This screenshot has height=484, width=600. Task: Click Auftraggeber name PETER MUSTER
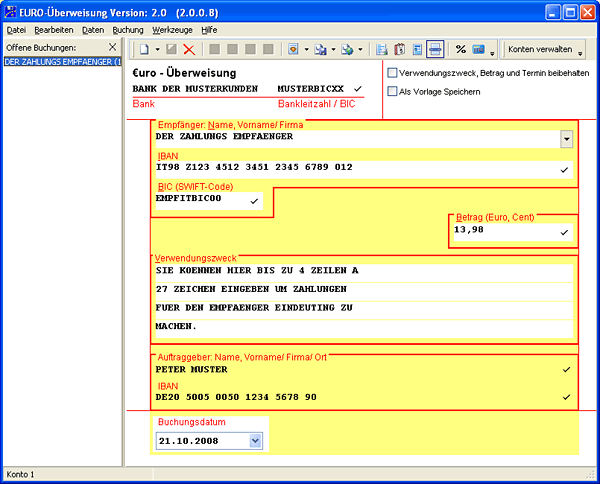[x=191, y=369]
